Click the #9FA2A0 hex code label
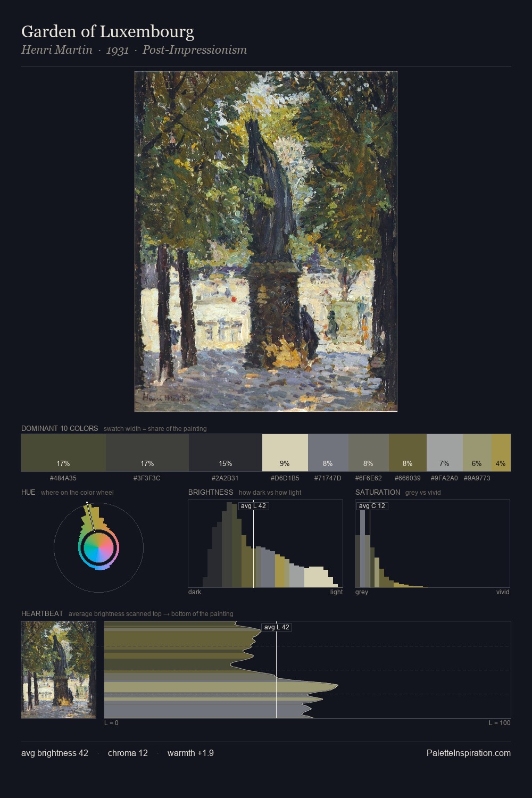This screenshot has width=532, height=798. (x=444, y=478)
